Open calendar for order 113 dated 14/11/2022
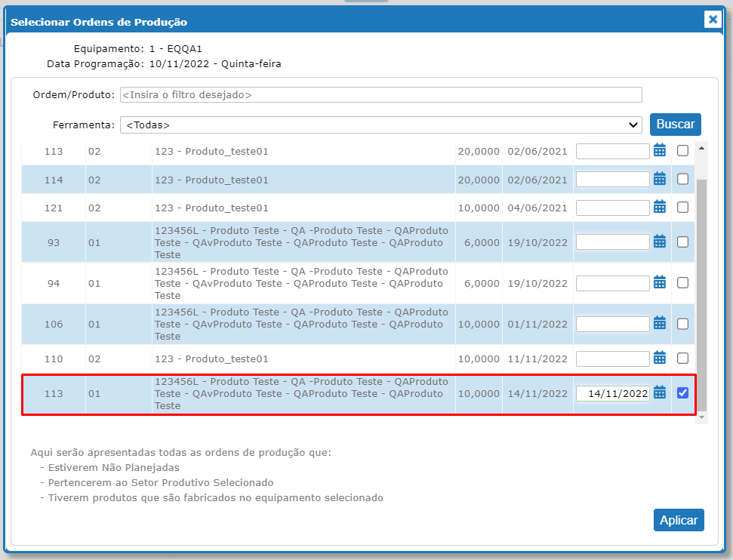The height and width of the screenshot is (560, 733). pos(660,392)
